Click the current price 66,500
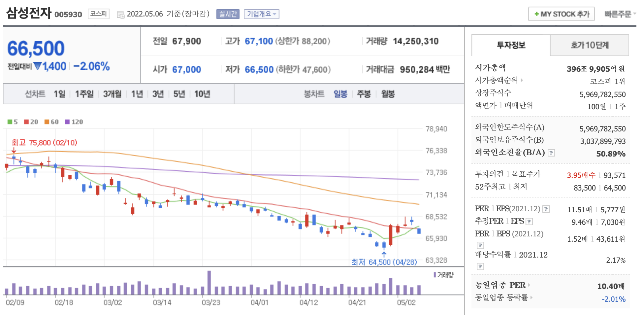The width and height of the screenshot is (644, 315). (36, 49)
